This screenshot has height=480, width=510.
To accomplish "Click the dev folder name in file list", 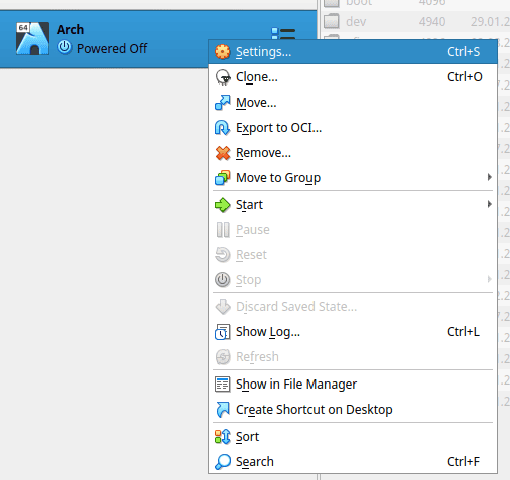I will 356,22.
